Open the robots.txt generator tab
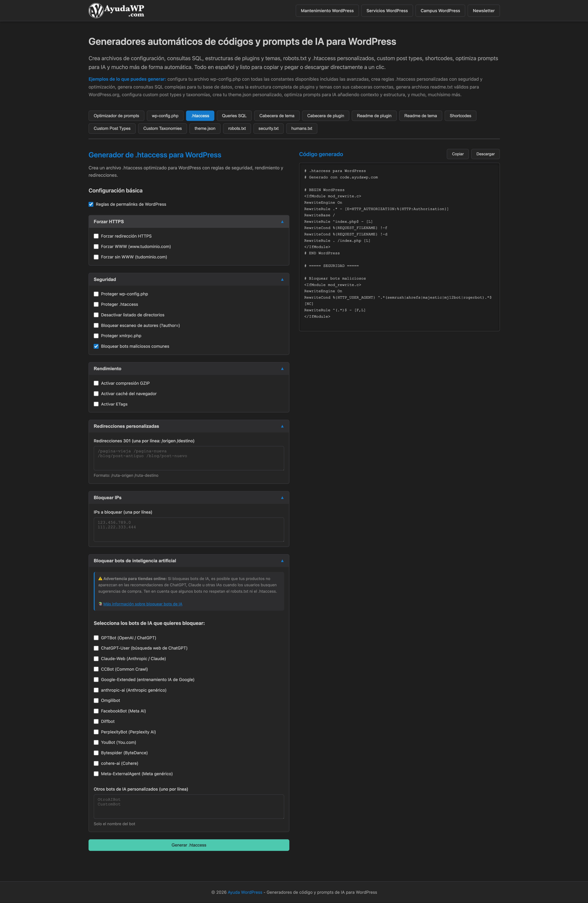This screenshot has height=903, width=588. tap(237, 129)
